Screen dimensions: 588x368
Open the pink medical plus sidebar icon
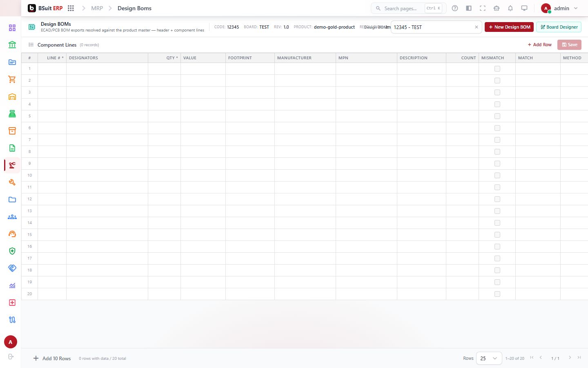pyautogui.click(x=12, y=303)
